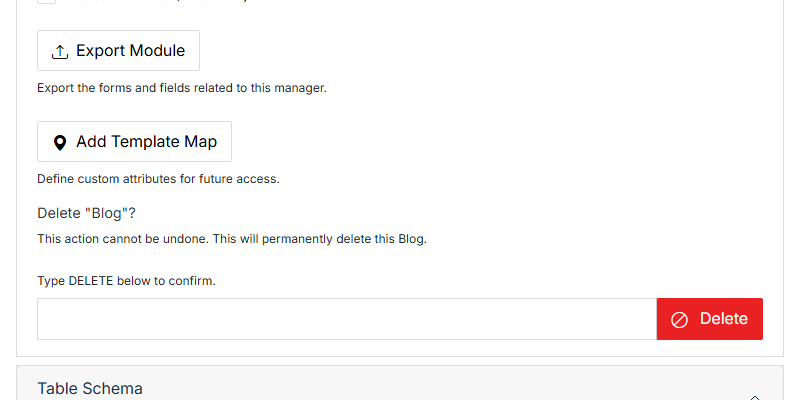Export the module's forms and fields
Screen dimensions: 800x400
pos(118,51)
